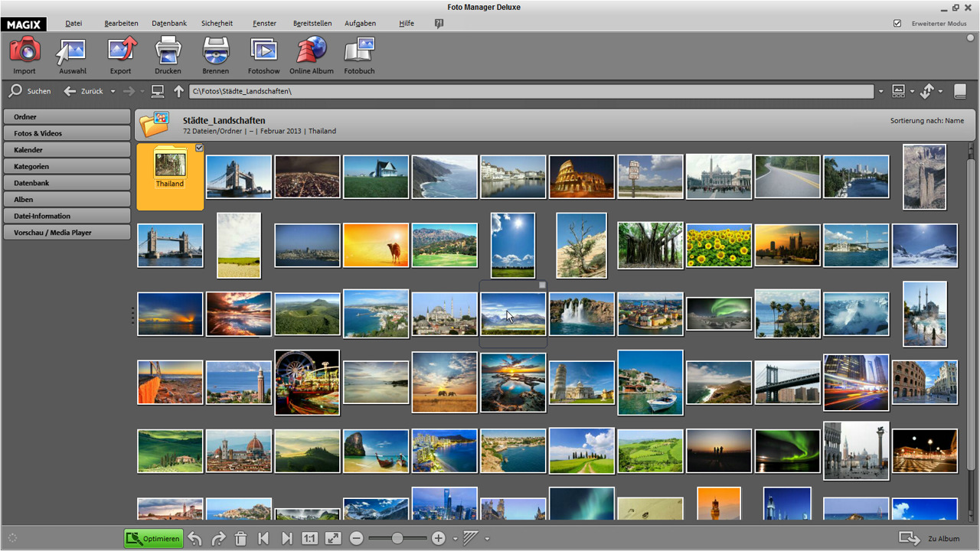
Task: Open the zoom level dropdown arrow
Action: coord(455,540)
